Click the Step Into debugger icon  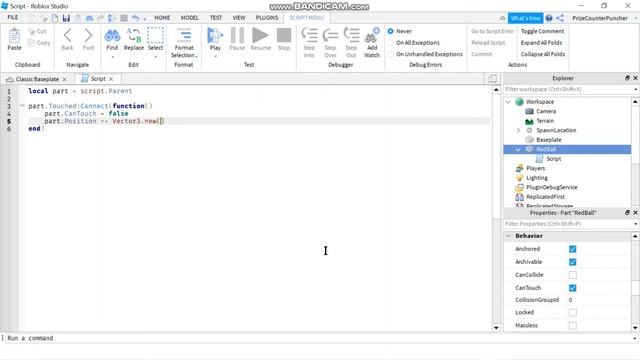pos(309,35)
